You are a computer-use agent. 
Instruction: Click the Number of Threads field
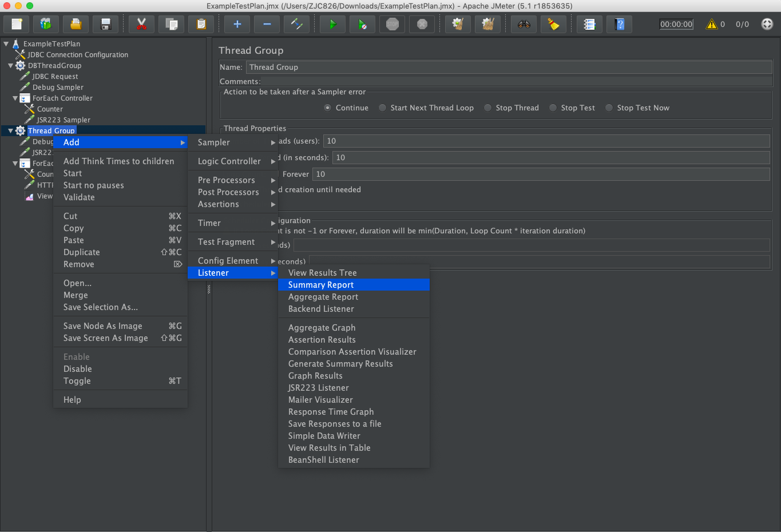(x=546, y=141)
